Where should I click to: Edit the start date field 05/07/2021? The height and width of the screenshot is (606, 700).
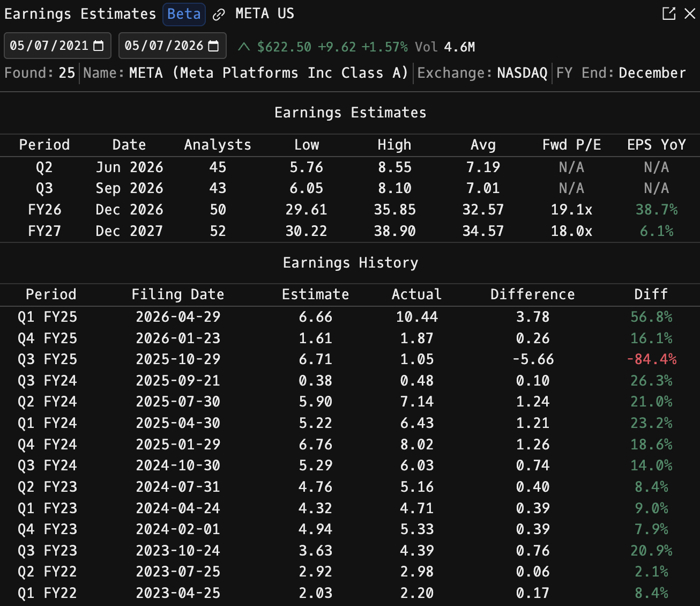[x=57, y=46]
